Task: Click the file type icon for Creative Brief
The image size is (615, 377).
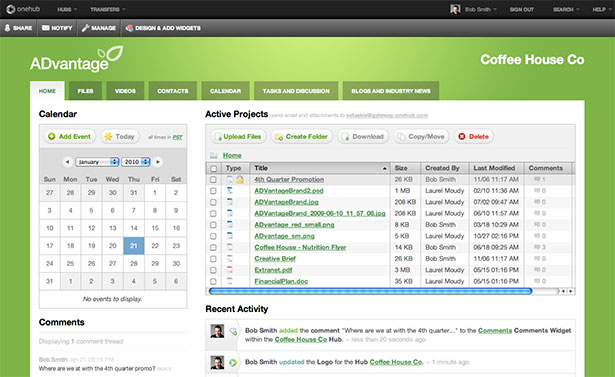Action: [230, 259]
